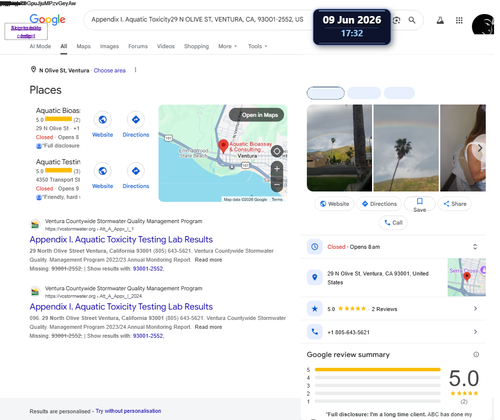Expand the phone number row arrow
This screenshot has width=500, height=420.
tap(475, 332)
